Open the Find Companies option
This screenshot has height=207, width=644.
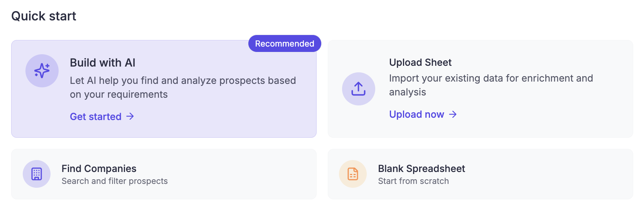(99, 169)
